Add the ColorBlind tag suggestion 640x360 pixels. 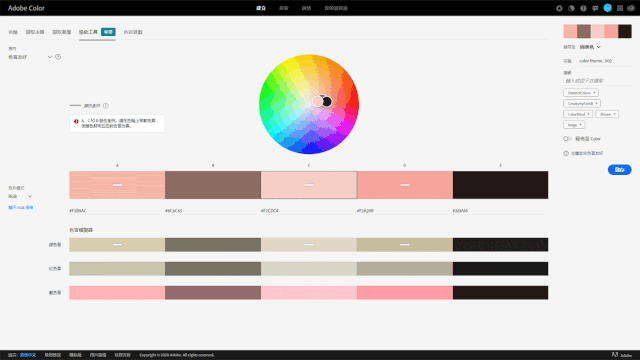tap(578, 114)
